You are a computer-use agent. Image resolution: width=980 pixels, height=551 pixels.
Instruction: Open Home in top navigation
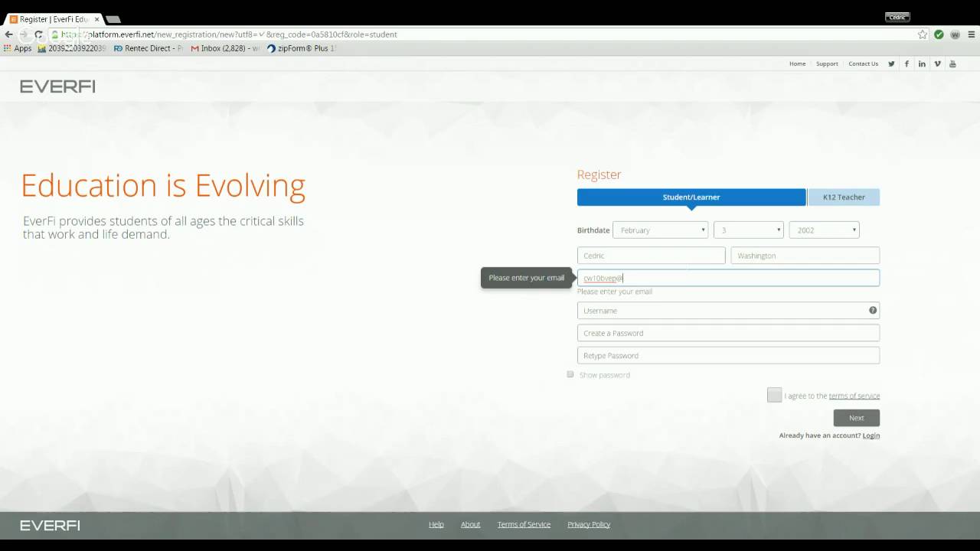pyautogui.click(x=798, y=64)
